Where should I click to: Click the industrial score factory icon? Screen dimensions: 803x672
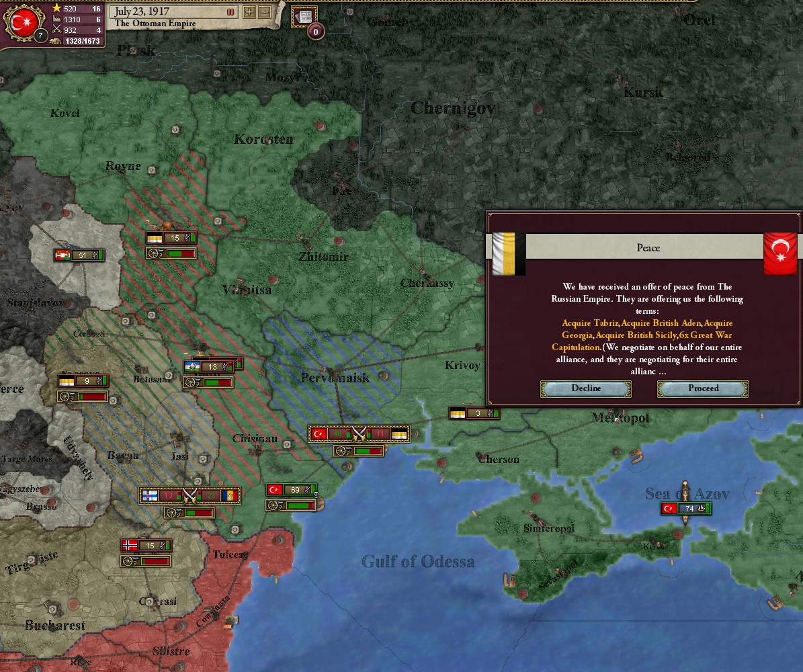coord(57,19)
